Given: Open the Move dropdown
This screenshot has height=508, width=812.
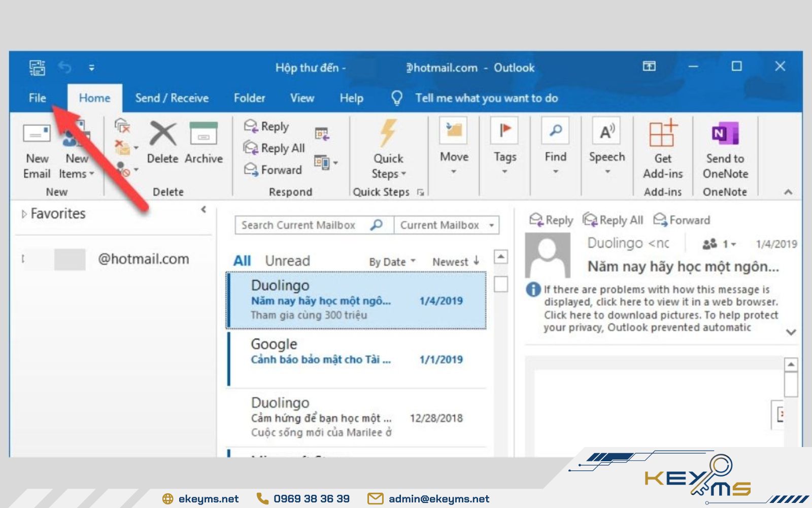Looking at the screenshot, I should [x=454, y=147].
